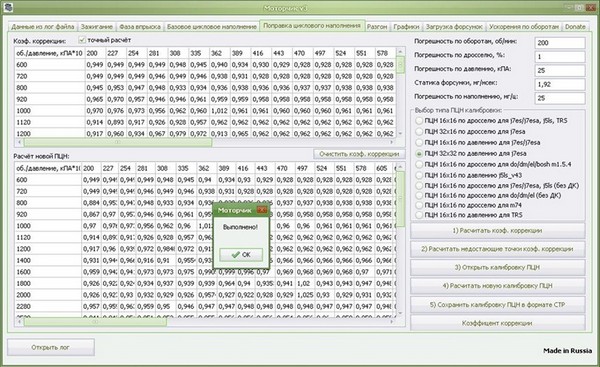This screenshot has height=367, width=600.
Task: Click 5) Сохранить калибровку ПЦН в формате CTP
Action: (x=497, y=305)
